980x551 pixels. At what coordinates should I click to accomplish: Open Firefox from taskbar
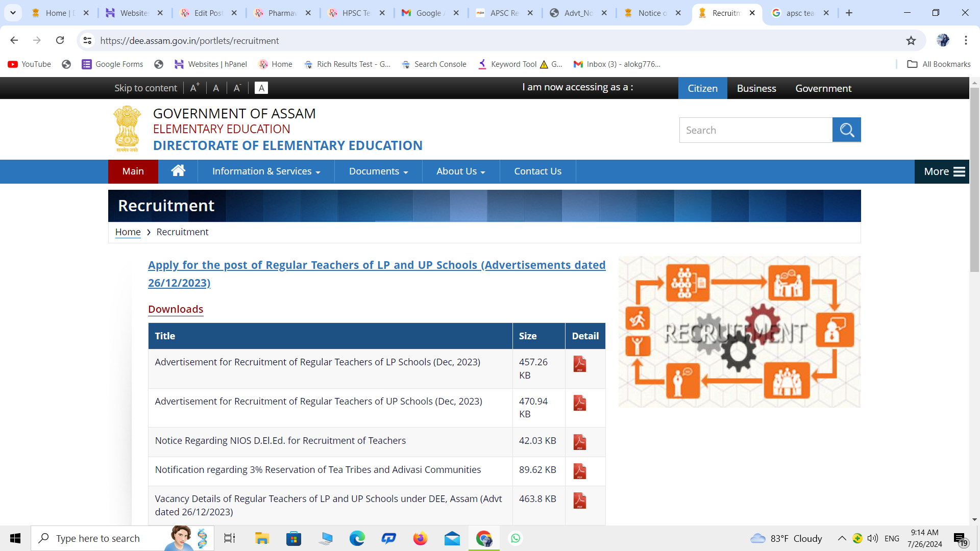tap(420, 538)
